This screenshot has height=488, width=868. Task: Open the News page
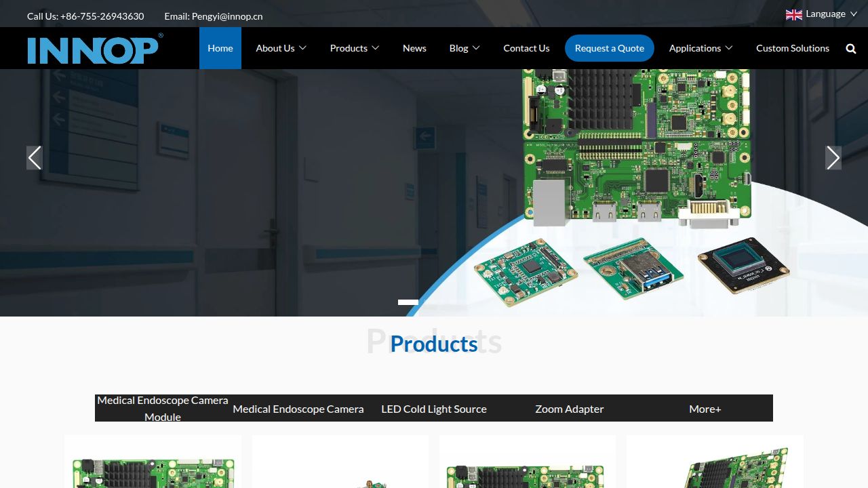(414, 48)
